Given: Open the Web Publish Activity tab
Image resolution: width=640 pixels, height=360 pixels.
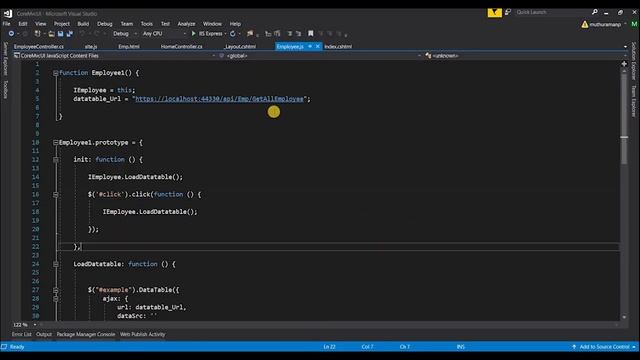Looking at the screenshot, I should pyautogui.click(x=142, y=334).
